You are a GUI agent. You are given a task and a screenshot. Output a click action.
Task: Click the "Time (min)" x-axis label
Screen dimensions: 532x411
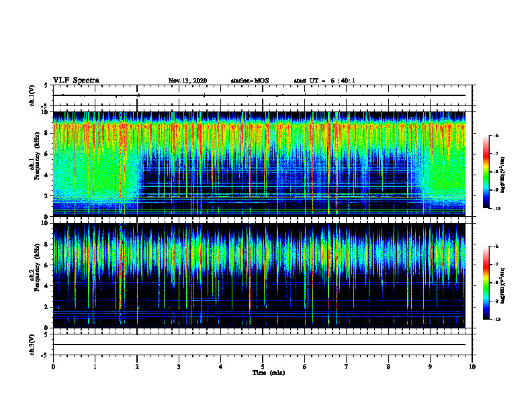(x=269, y=373)
